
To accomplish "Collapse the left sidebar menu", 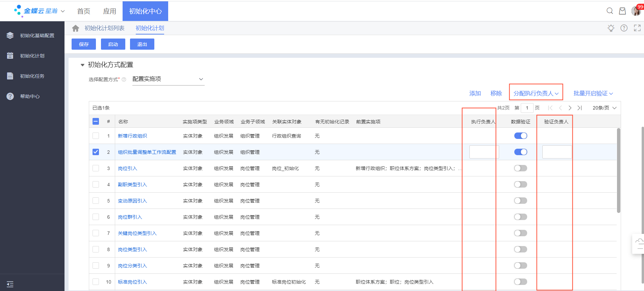I will (x=10, y=284).
